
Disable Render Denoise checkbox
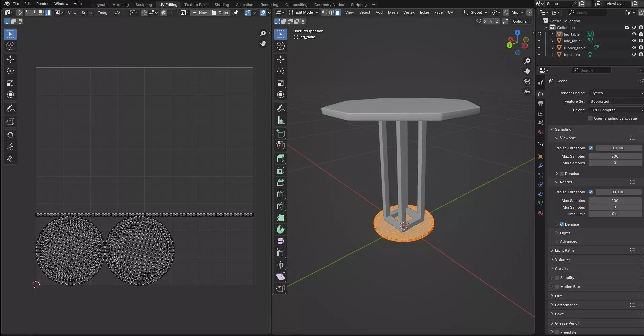(x=562, y=224)
